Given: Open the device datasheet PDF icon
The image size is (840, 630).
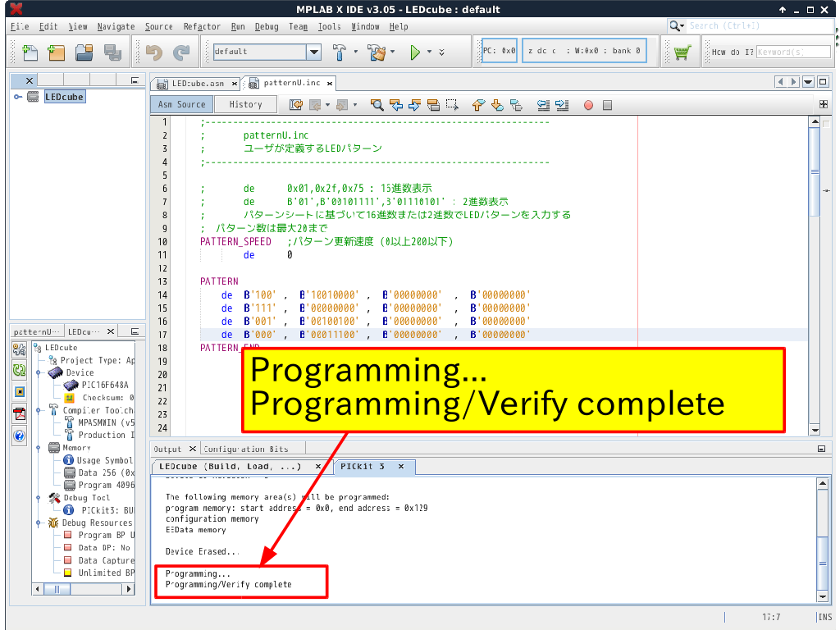Looking at the screenshot, I should coord(20,413).
